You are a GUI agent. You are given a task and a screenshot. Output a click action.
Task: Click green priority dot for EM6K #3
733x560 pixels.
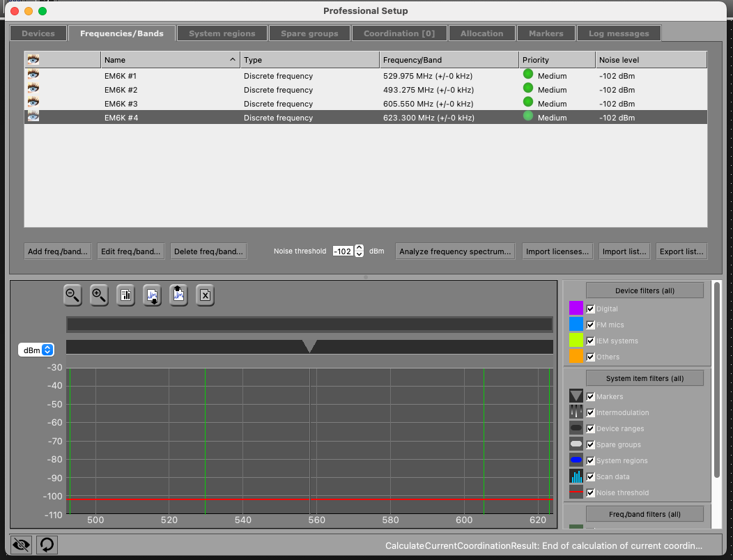point(527,102)
